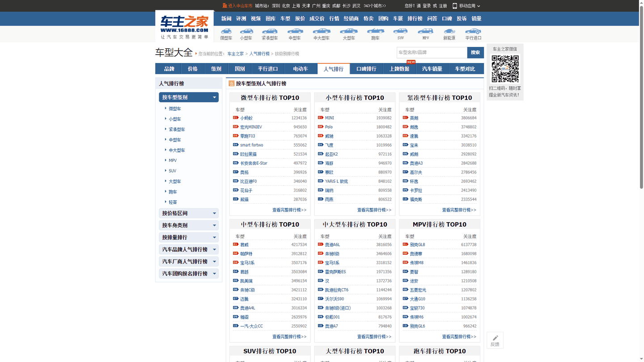The image size is (644, 362).
Task: Click the 人气排行榜 breadcrumb link
Action: pos(259,54)
